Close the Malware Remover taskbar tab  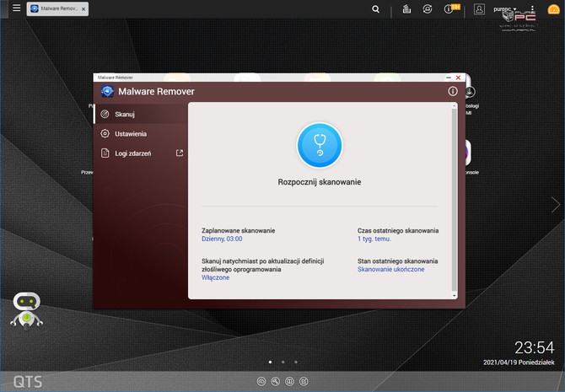point(83,9)
